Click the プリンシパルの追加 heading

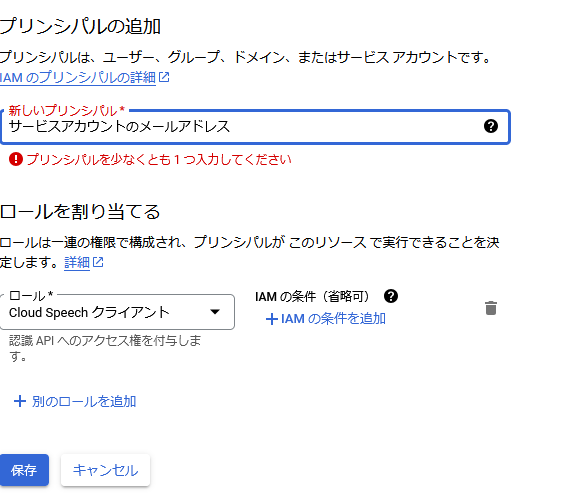click(x=80, y=26)
